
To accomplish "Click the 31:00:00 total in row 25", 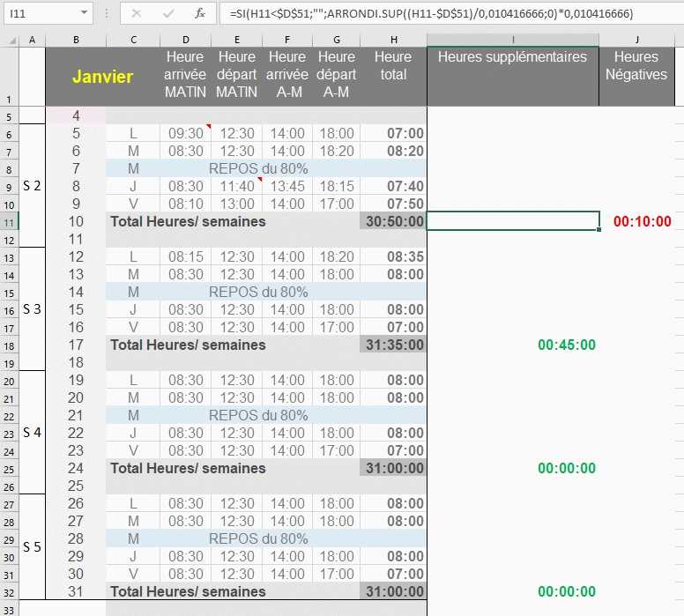I will tap(394, 469).
